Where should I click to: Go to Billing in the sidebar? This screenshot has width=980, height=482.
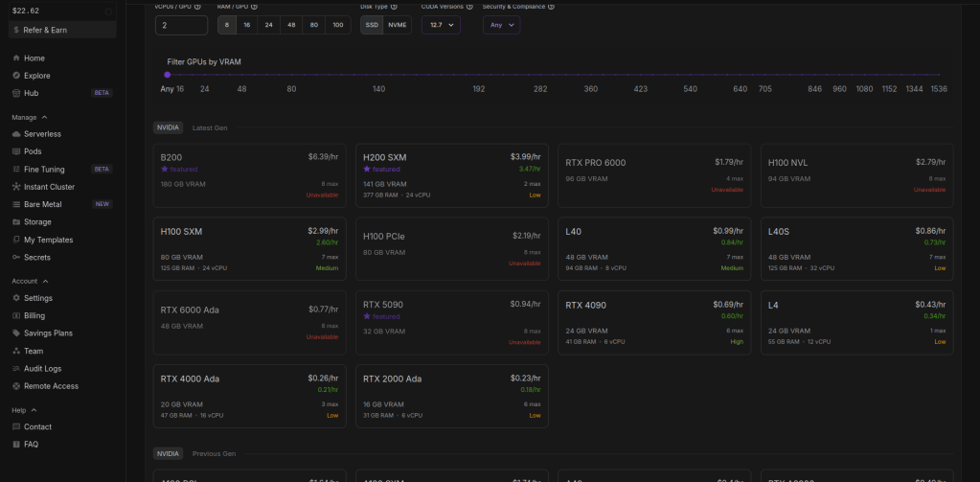[34, 315]
